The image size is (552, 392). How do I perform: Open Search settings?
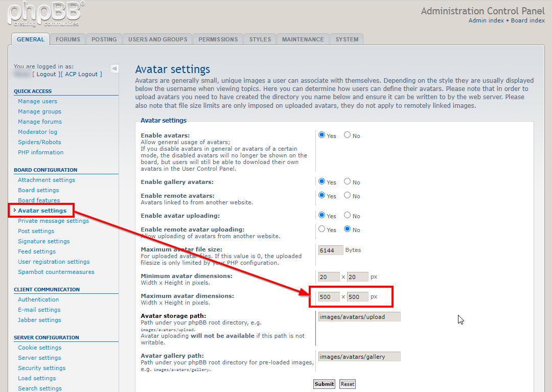(x=40, y=388)
